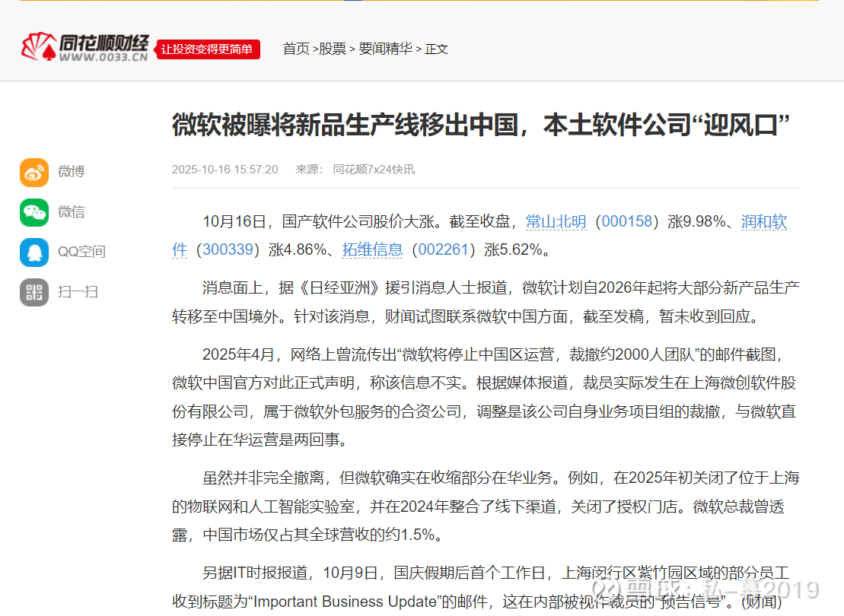The image size is (844, 616).
Task: Open stock code 002261 link
Action: pyautogui.click(x=444, y=249)
